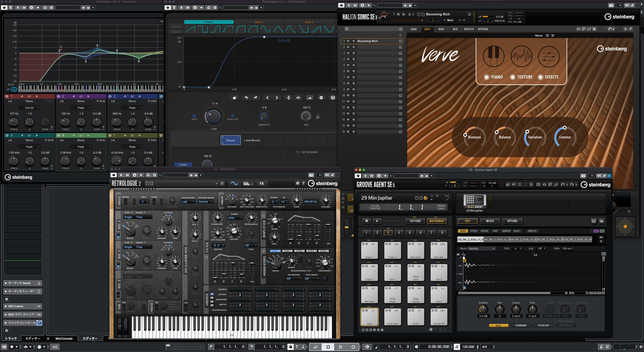
Task: Play the Groove Agent pattern
Action: (377, 221)
